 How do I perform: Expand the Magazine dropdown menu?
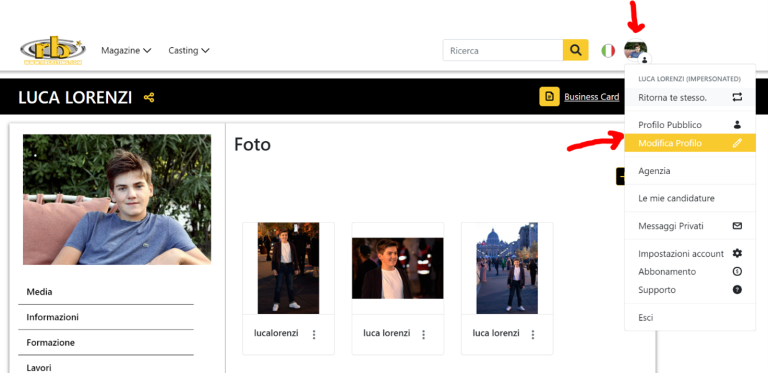coord(126,50)
